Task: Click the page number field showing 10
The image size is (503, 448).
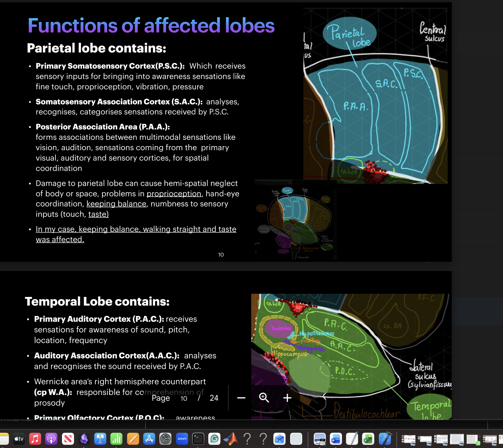Action: 184,398
